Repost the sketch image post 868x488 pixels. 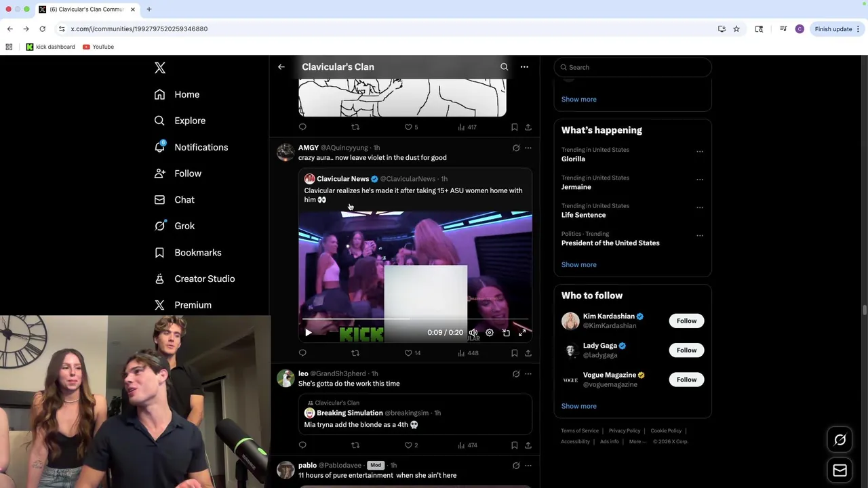click(355, 127)
